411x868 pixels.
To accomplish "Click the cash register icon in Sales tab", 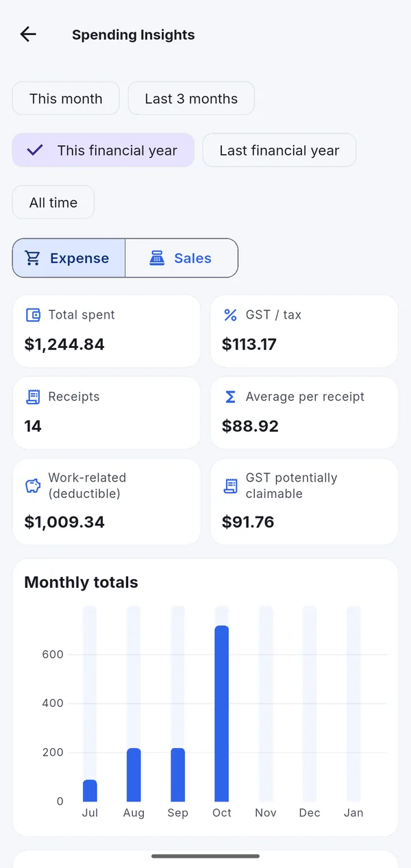I will coord(157,258).
